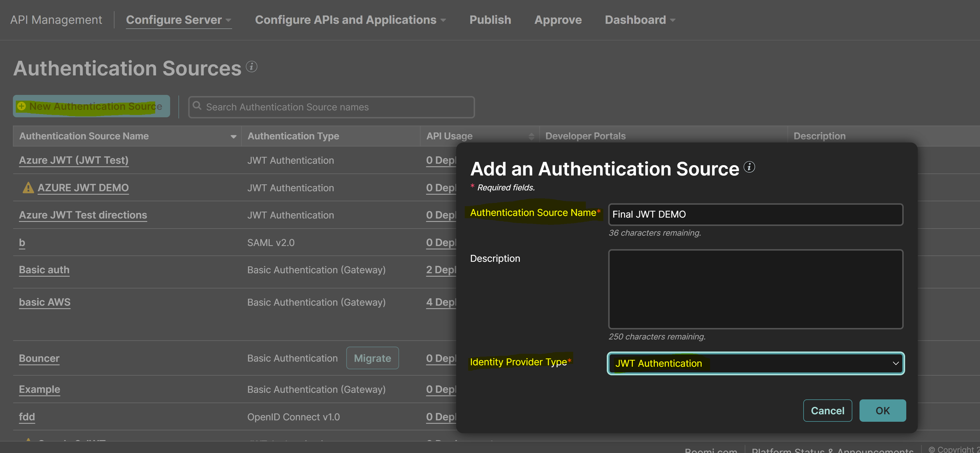
Task: Open the Basic auth authentication source
Action: pos(44,270)
